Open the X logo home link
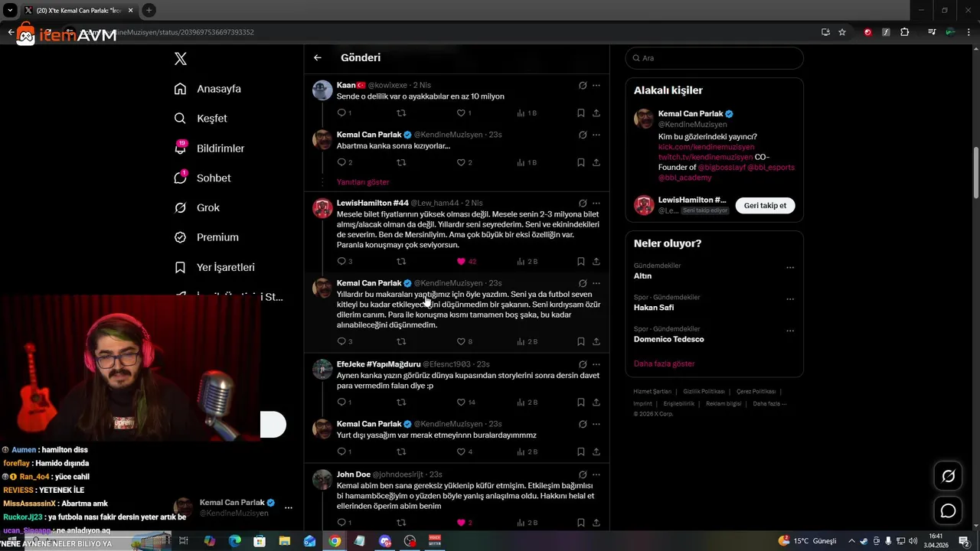The width and height of the screenshot is (980, 551). click(x=181, y=58)
